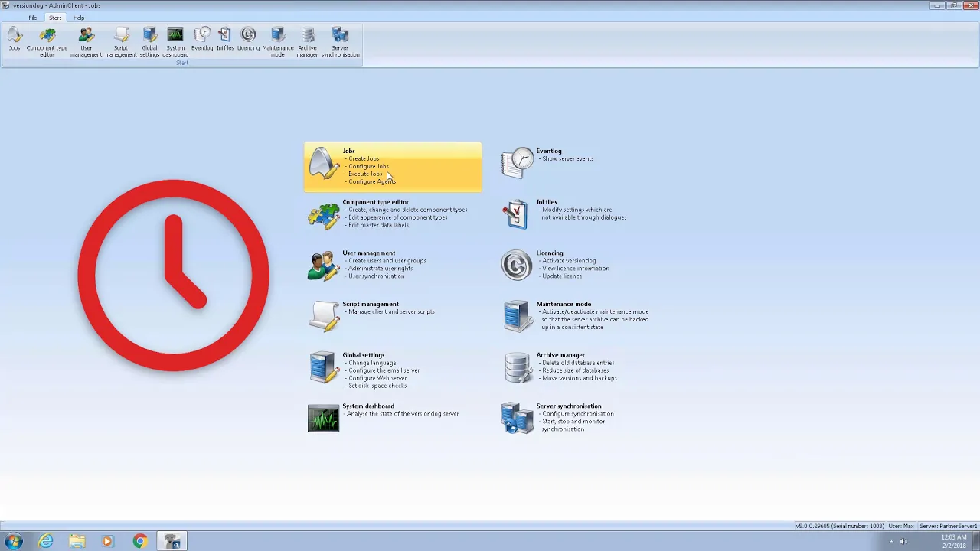Open the Windows Start menu

pyautogui.click(x=13, y=541)
